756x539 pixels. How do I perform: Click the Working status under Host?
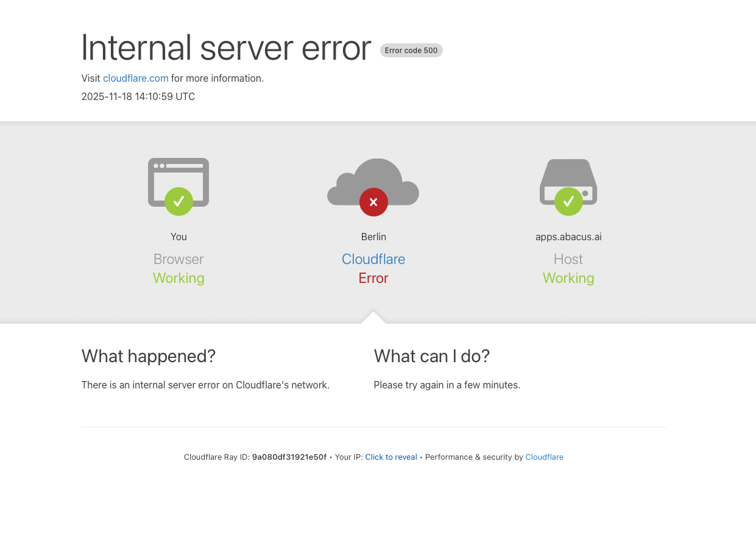click(568, 278)
